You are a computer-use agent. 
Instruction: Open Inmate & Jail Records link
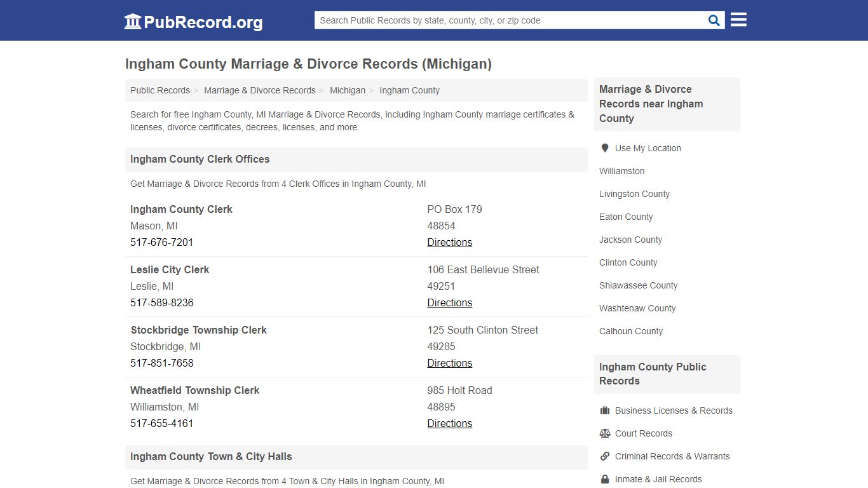pyautogui.click(x=658, y=479)
